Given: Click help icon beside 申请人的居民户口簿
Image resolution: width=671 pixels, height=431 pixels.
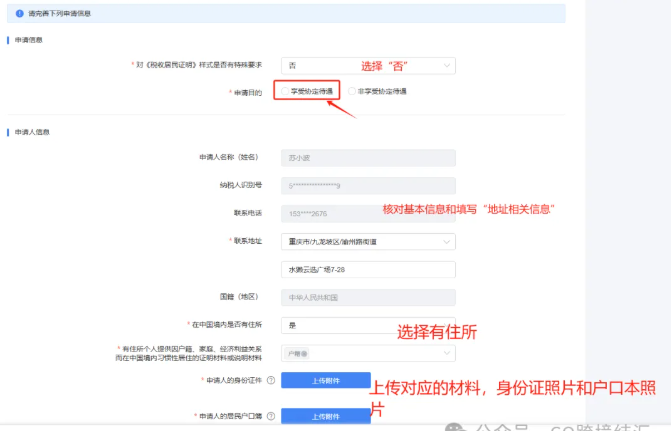Looking at the screenshot, I should [x=271, y=415].
